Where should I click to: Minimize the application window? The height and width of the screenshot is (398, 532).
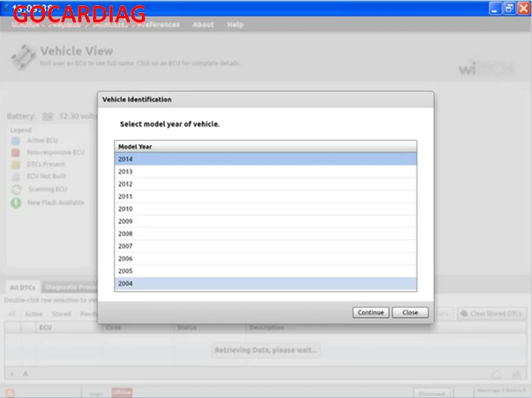(x=495, y=8)
